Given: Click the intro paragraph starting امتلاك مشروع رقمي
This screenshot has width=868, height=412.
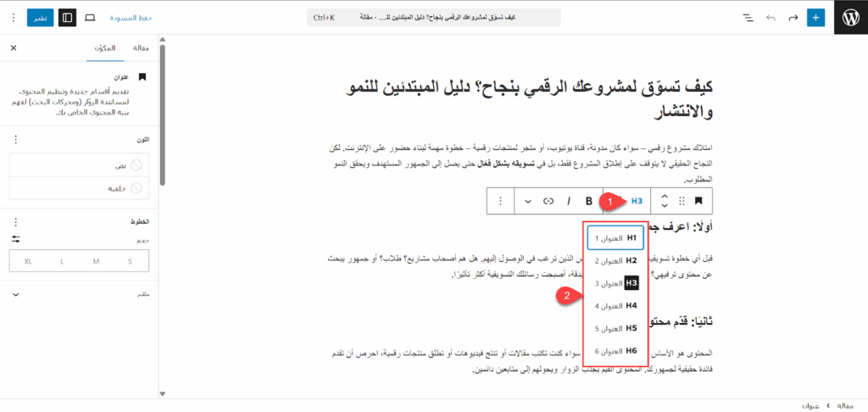Looking at the screenshot, I should (x=519, y=164).
